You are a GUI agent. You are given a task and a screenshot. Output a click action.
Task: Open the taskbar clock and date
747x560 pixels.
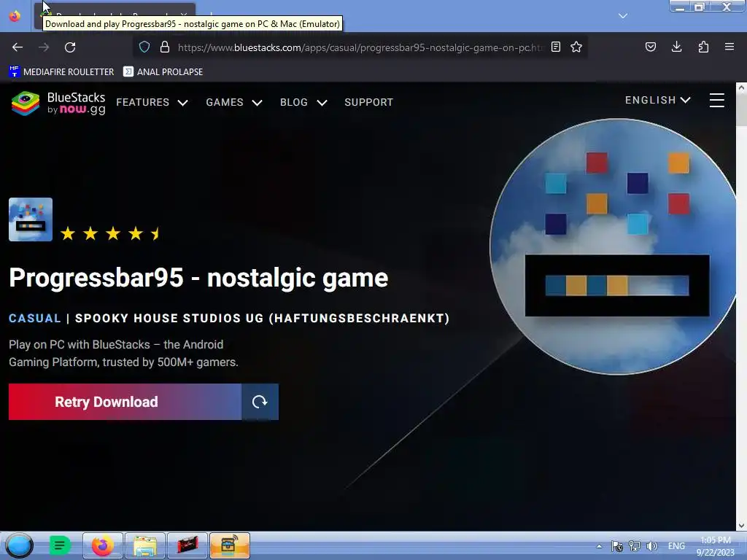point(716,546)
